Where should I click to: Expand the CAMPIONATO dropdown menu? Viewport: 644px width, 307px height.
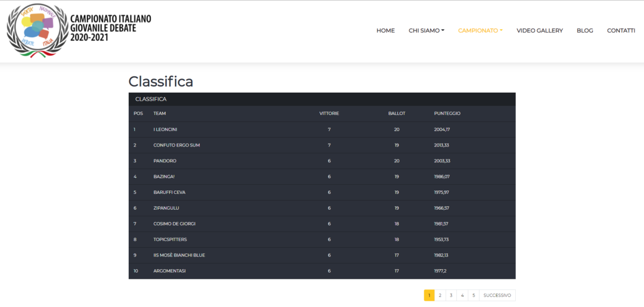pos(481,31)
